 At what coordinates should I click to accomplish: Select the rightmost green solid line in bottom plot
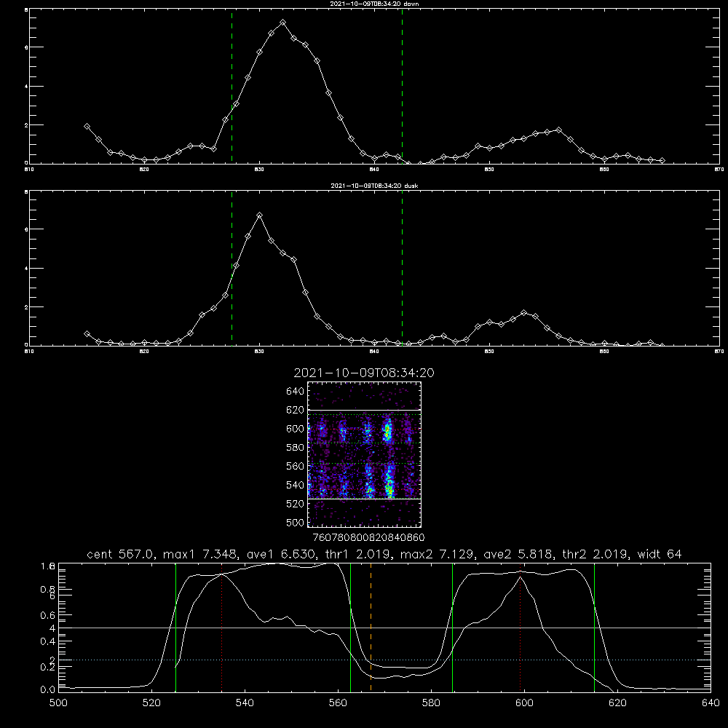coord(594,627)
